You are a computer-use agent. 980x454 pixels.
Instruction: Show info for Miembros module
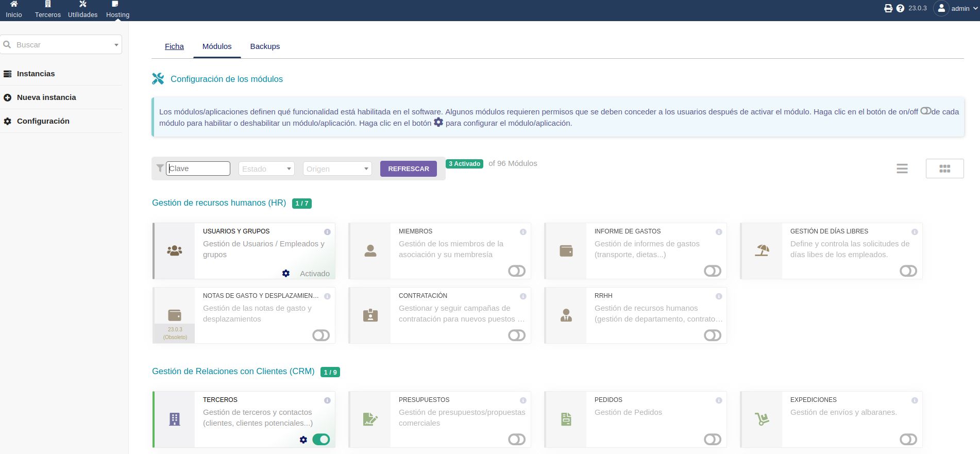click(x=523, y=232)
